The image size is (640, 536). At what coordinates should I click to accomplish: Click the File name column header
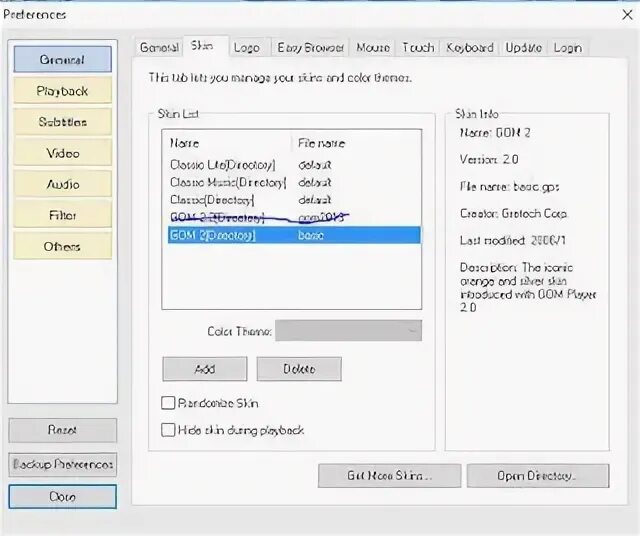357,143
